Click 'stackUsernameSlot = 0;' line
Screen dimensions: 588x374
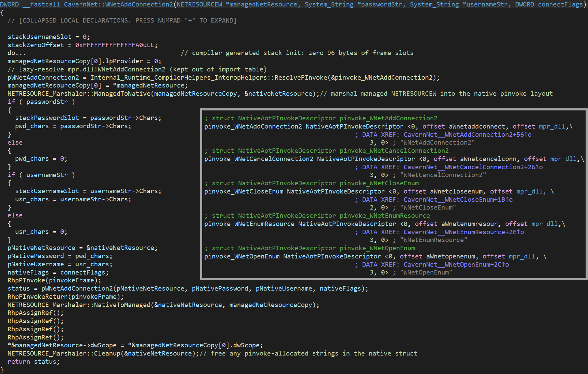pyautogui.click(x=49, y=37)
